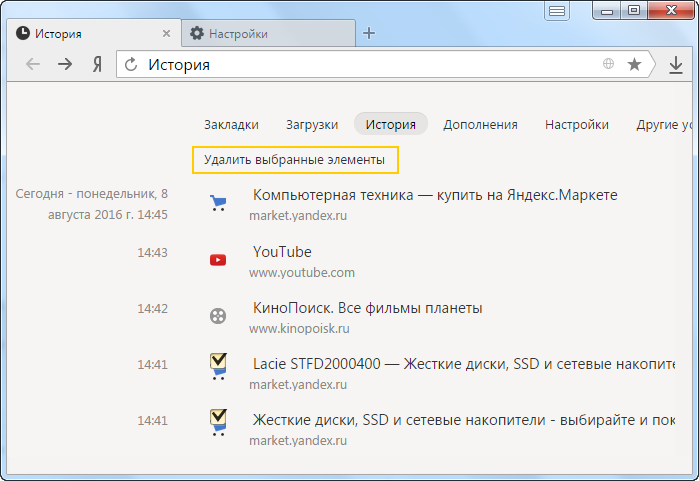Open the Закладки section
This screenshot has width=699, height=481.
[x=231, y=124]
